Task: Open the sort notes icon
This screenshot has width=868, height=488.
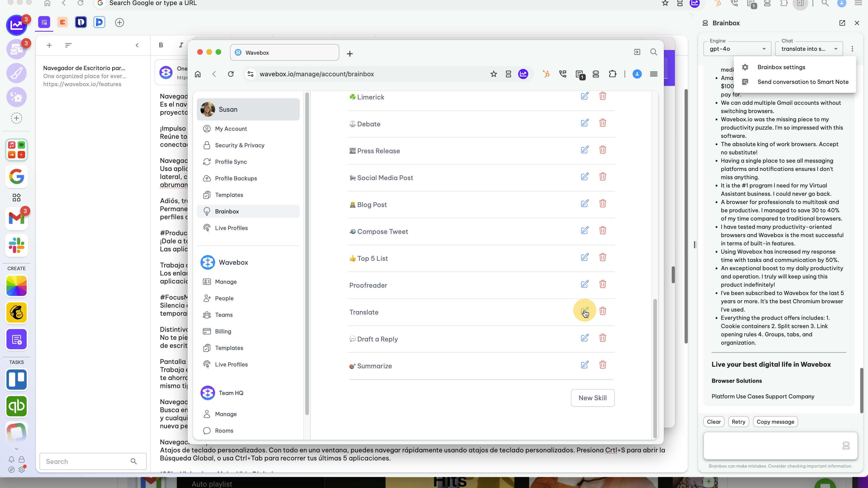Action: 69,45
